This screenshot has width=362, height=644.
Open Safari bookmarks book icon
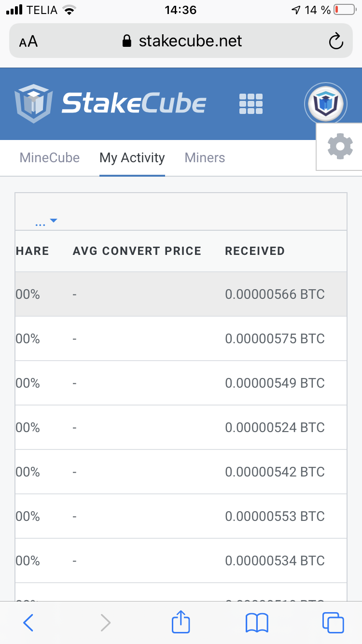(x=257, y=623)
